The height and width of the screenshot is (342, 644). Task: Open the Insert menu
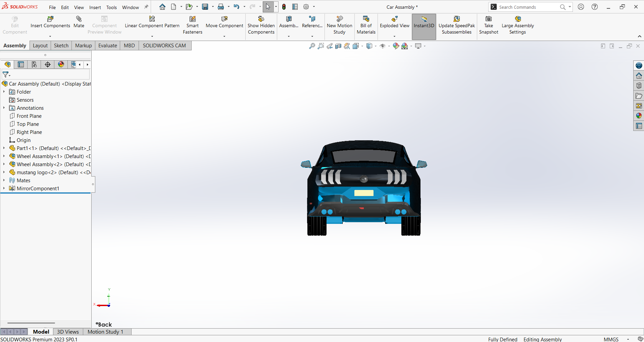click(x=95, y=7)
